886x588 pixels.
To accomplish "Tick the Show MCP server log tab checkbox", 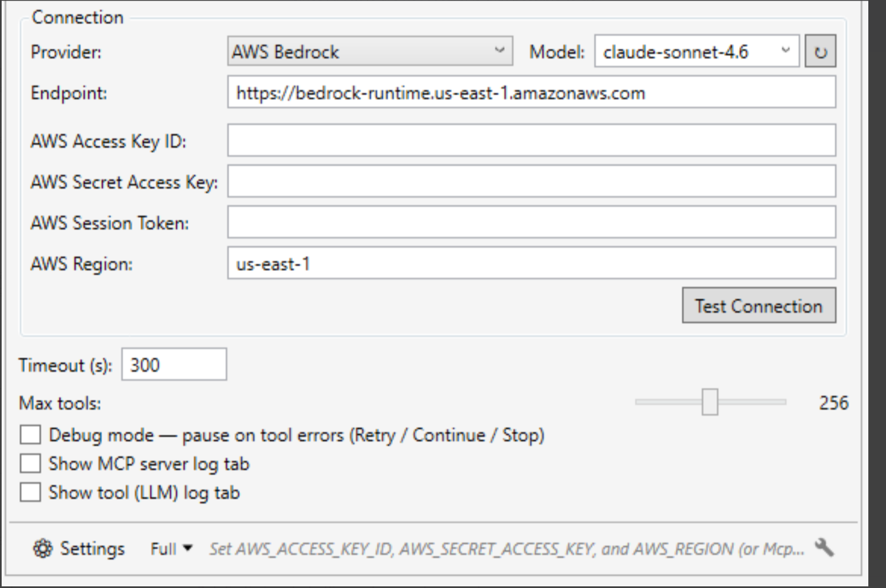I will (x=30, y=463).
